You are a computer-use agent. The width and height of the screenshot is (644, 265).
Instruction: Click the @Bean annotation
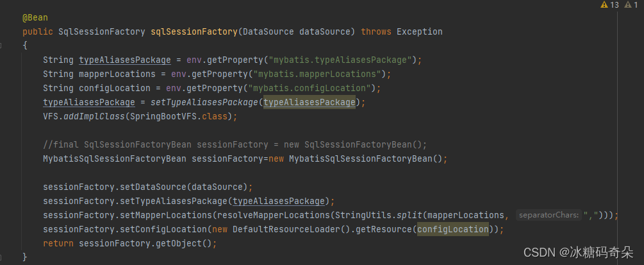(35, 18)
